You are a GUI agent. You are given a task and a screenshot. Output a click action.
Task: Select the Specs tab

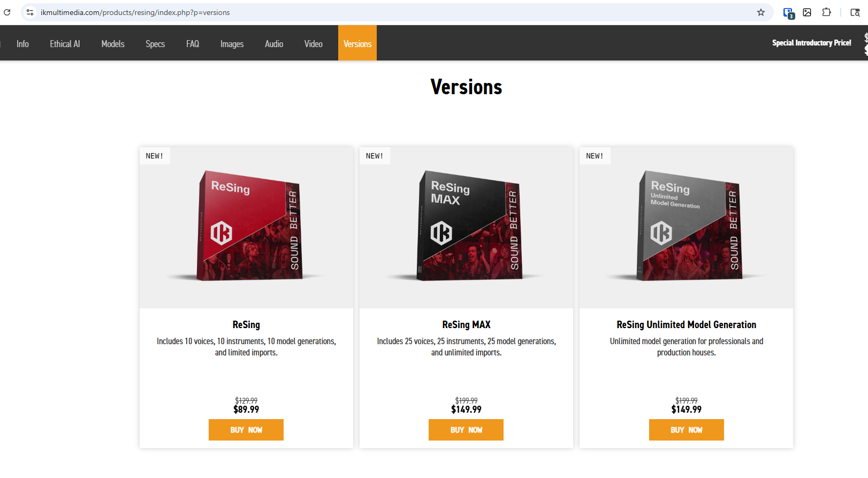pos(155,44)
